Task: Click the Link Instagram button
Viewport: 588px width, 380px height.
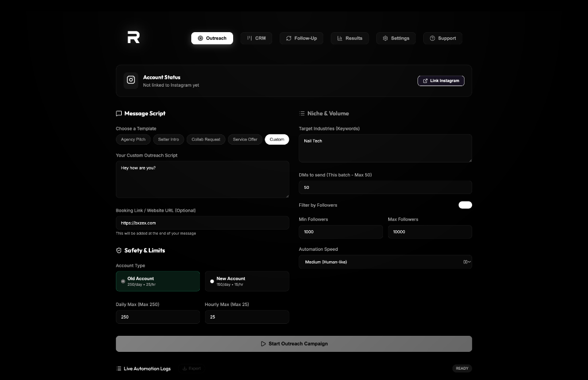Action: [x=440, y=80]
